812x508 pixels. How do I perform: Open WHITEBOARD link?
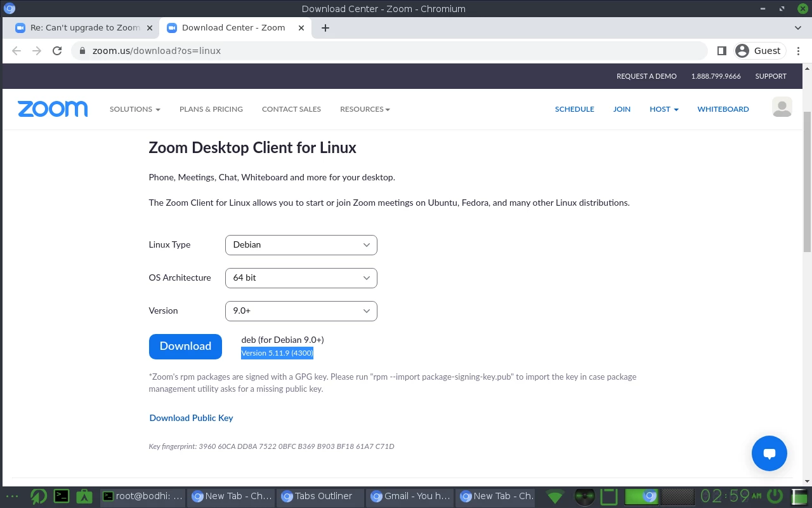click(723, 109)
